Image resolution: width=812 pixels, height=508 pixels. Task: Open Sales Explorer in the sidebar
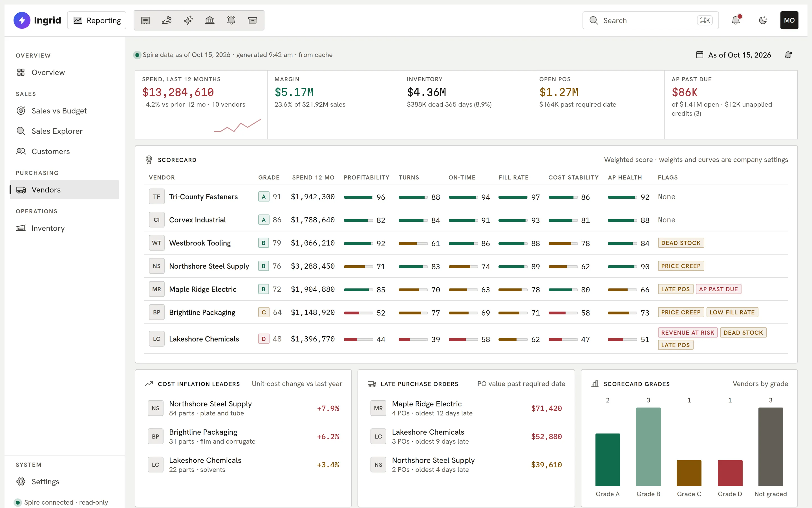[x=64, y=131]
